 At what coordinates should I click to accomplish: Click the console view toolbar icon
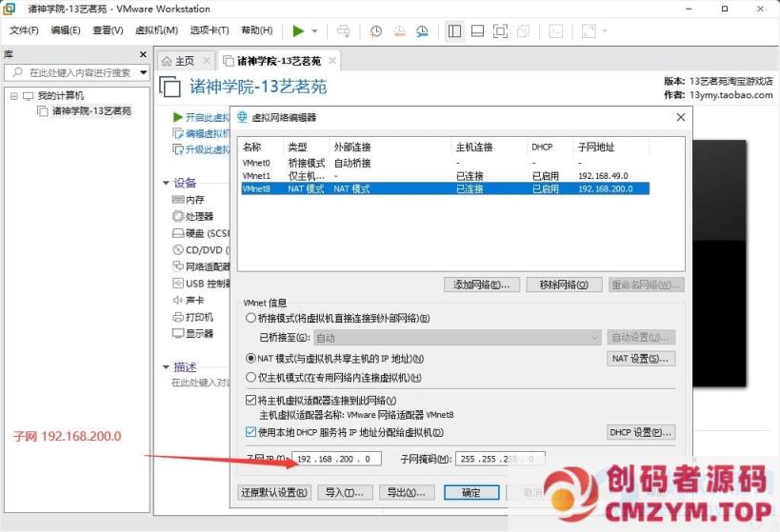click(555, 31)
